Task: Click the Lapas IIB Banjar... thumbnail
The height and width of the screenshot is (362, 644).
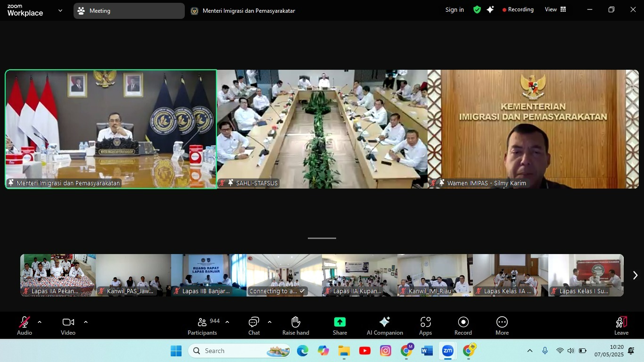Action: 209,275
